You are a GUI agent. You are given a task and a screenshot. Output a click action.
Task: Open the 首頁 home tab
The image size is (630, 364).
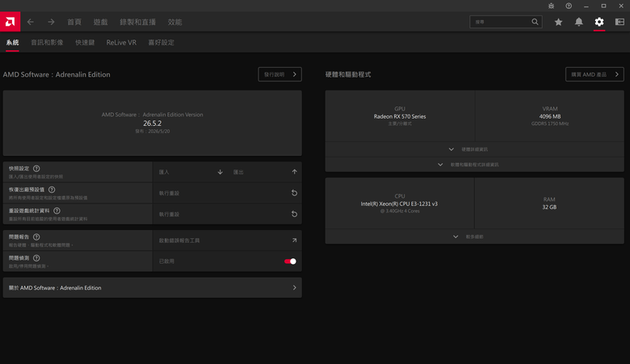coord(74,22)
